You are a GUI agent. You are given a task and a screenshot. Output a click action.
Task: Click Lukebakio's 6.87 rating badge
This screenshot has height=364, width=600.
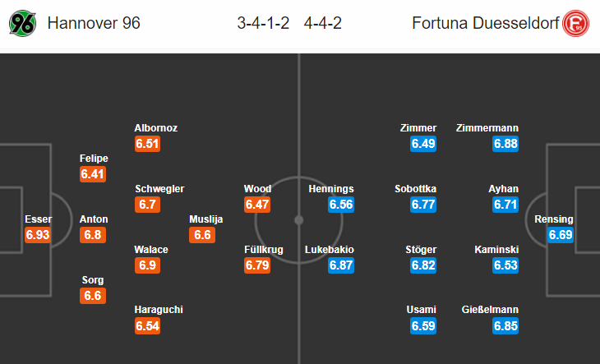(x=340, y=265)
